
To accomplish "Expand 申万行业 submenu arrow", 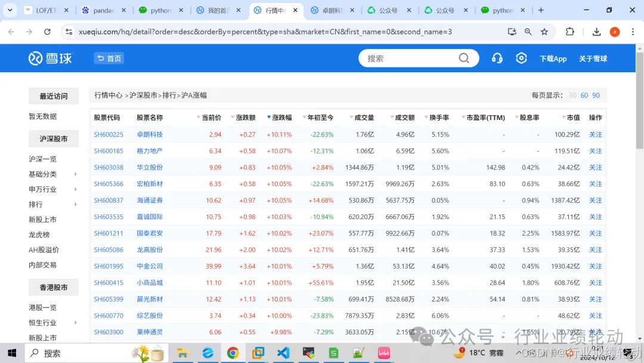I will click(76, 189).
